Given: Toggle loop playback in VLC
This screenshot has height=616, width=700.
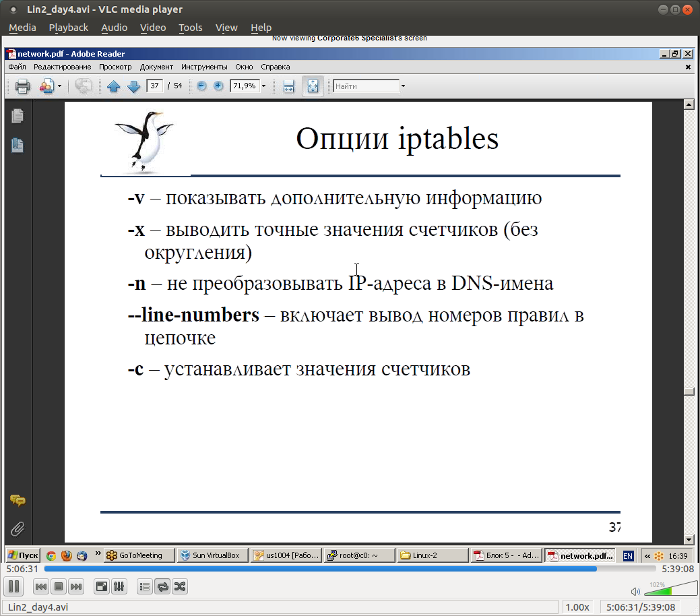Looking at the screenshot, I should 162,586.
